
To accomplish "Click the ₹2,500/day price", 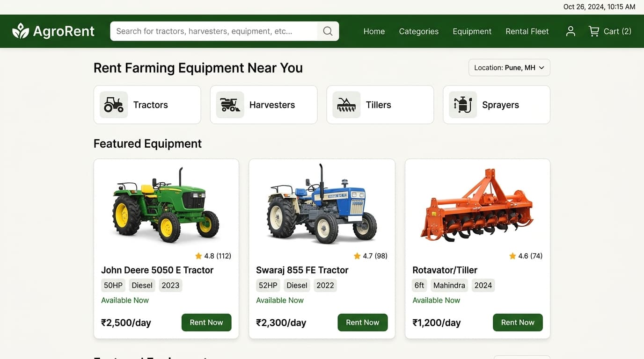I will coord(126,323).
